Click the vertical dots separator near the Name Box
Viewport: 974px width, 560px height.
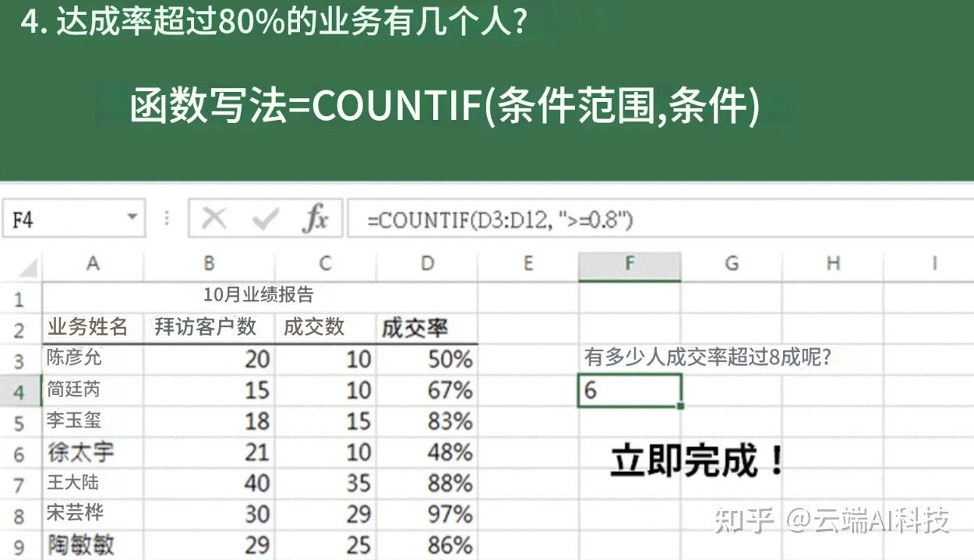167,219
